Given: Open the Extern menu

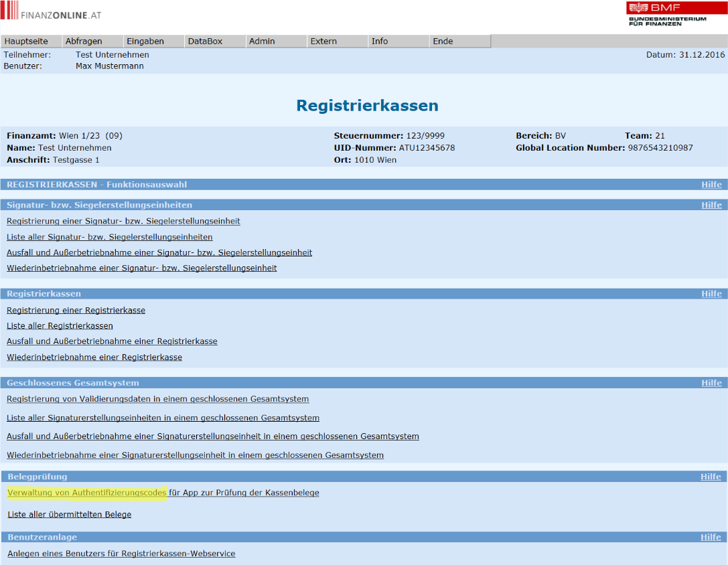Looking at the screenshot, I should pyautogui.click(x=323, y=42).
